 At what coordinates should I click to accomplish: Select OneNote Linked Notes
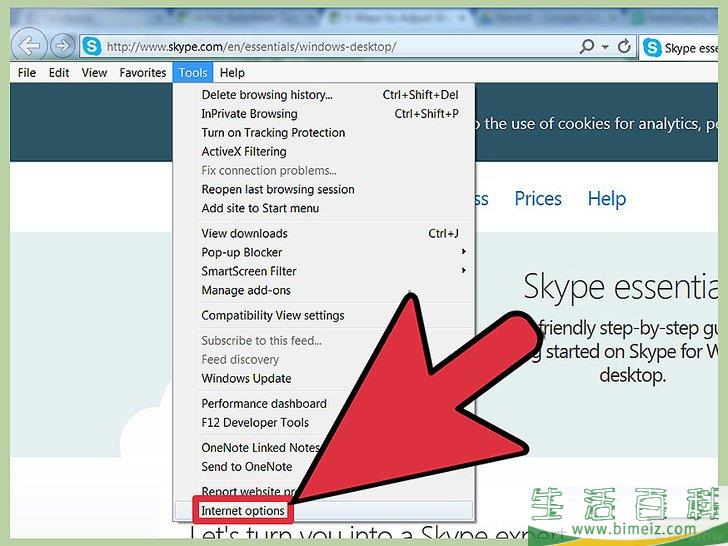[260, 448]
